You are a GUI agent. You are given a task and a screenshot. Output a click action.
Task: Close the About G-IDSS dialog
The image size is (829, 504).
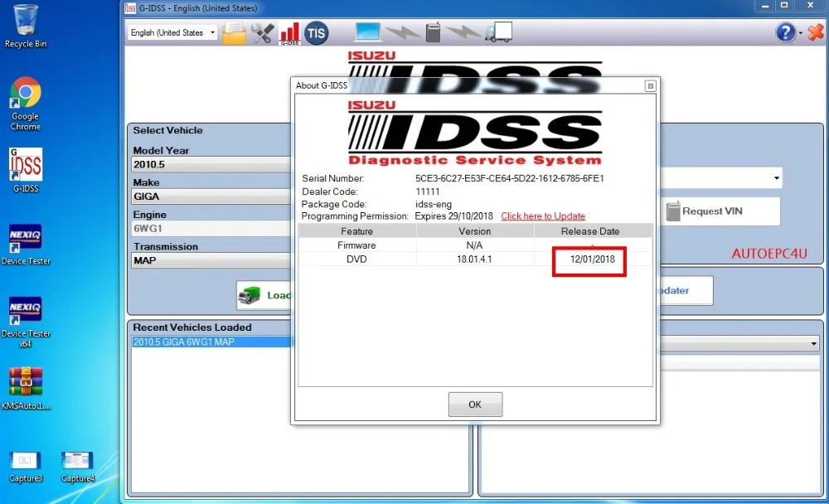pyautogui.click(x=650, y=85)
